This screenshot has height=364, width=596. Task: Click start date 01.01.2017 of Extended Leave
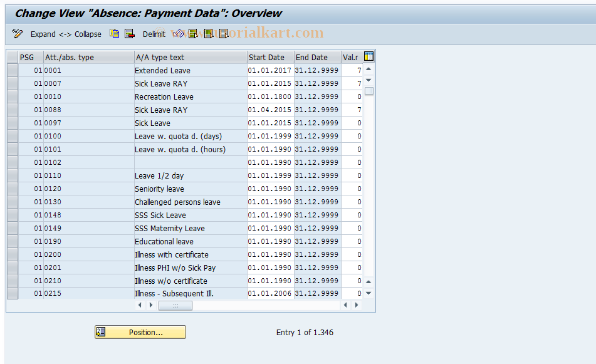(270, 70)
